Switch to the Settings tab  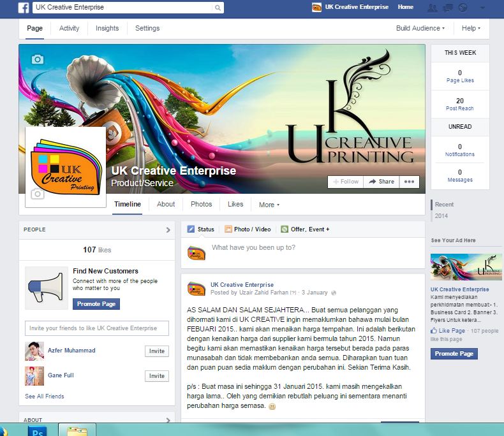147,28
